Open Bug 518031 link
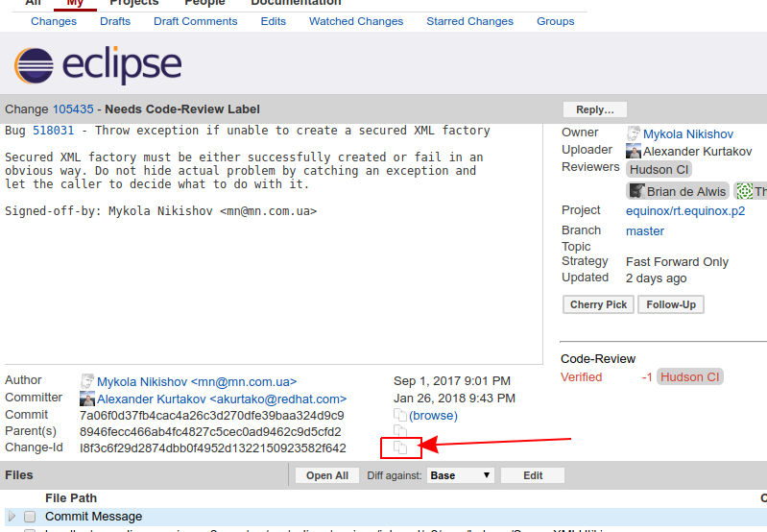The image size is (767, 532). pyautogui.click(x=54, y=131)
